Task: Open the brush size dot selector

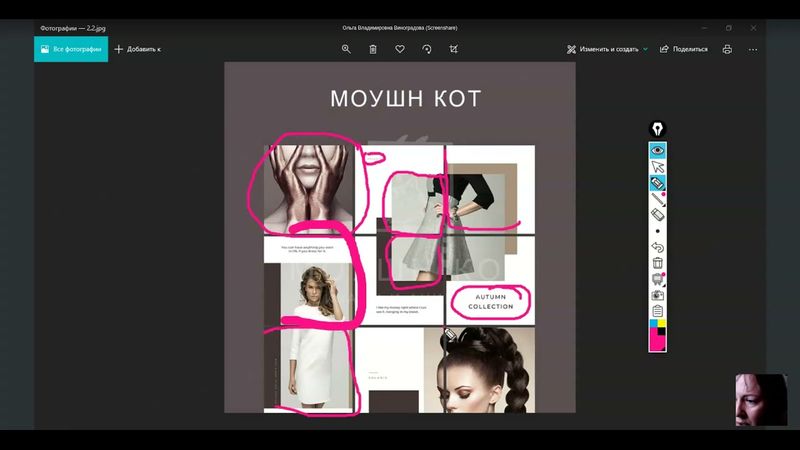Action: click(657, 231)
